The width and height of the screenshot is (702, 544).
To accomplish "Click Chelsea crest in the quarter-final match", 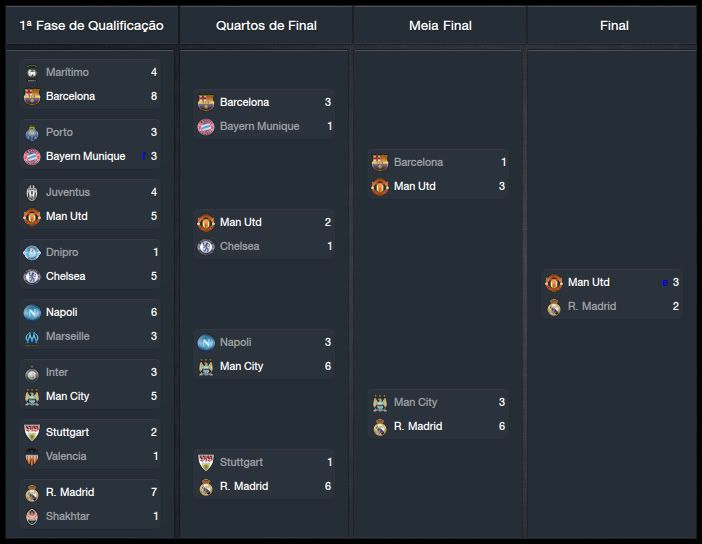I will pyautogui.click(x=206, y=247).
